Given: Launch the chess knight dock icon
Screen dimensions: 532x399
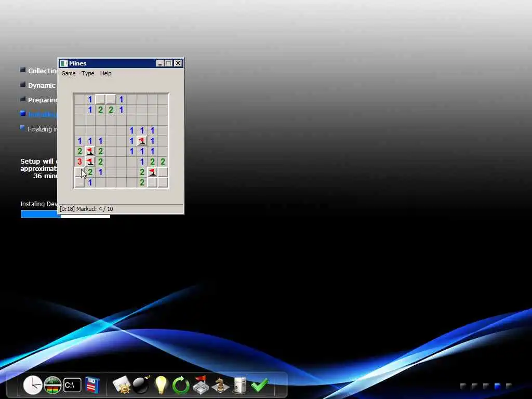Looking at the screenshot, I should (x=220, y=385).
